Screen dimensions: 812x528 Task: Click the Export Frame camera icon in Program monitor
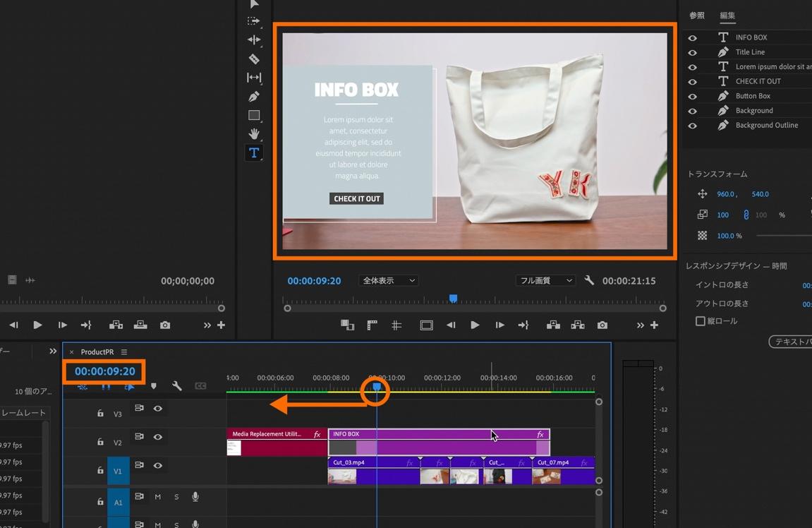[602, 325]
